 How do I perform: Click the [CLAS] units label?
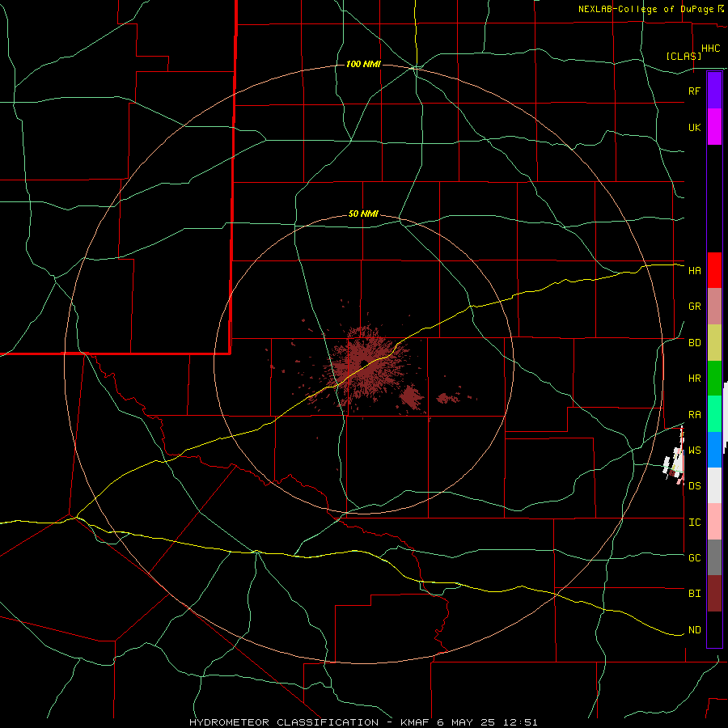click(x=684, y=56)
